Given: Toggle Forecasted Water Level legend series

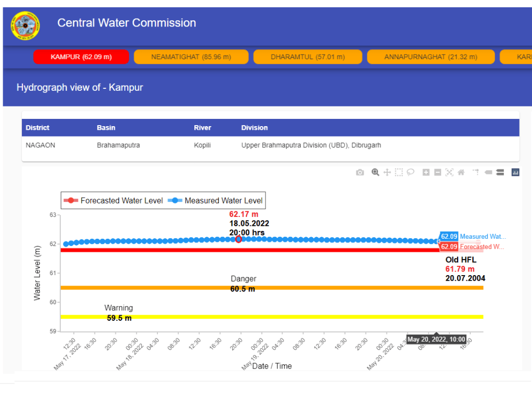Looking at the screenshot, I should (x=114, y=201).
